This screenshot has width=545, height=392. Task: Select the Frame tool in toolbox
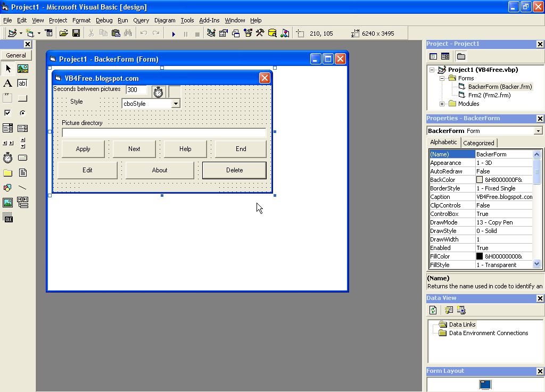(x=7, y=98)
